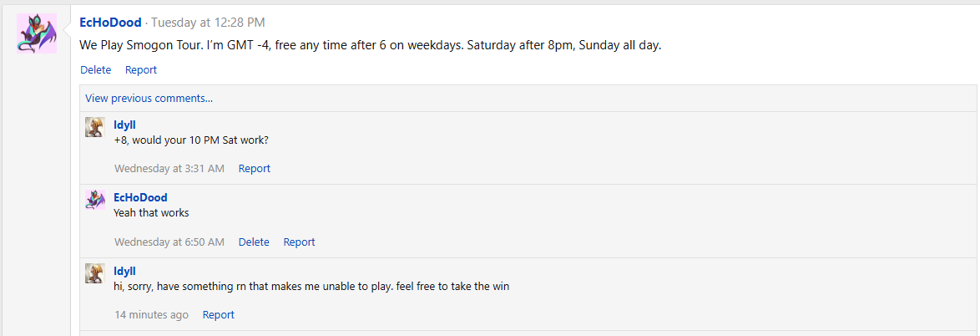Open Idyll's name above the 'hi, sorry' comment

click(x=124, y=272)
